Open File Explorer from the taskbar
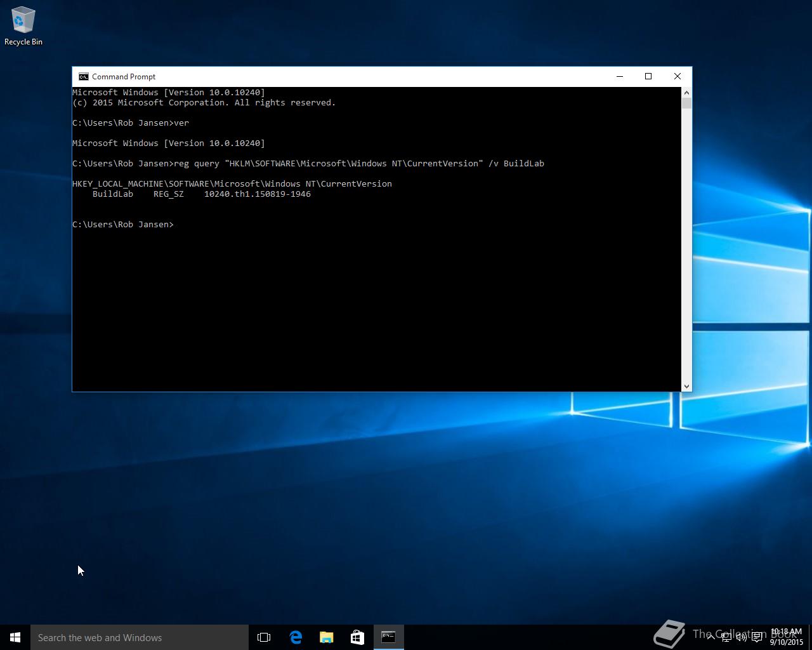The image size is (812, 650). tap(327, 637)
